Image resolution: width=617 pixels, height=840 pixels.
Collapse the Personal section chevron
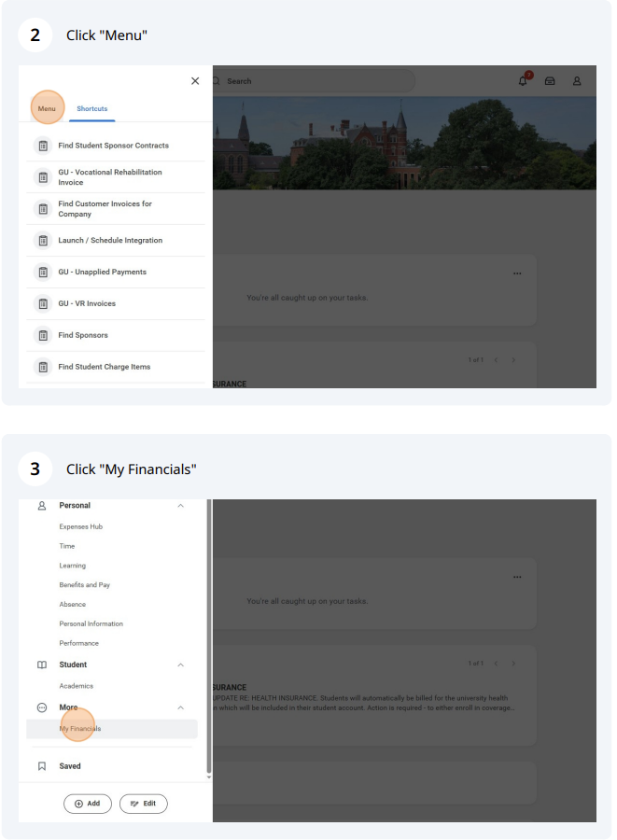tap(180, 506)
